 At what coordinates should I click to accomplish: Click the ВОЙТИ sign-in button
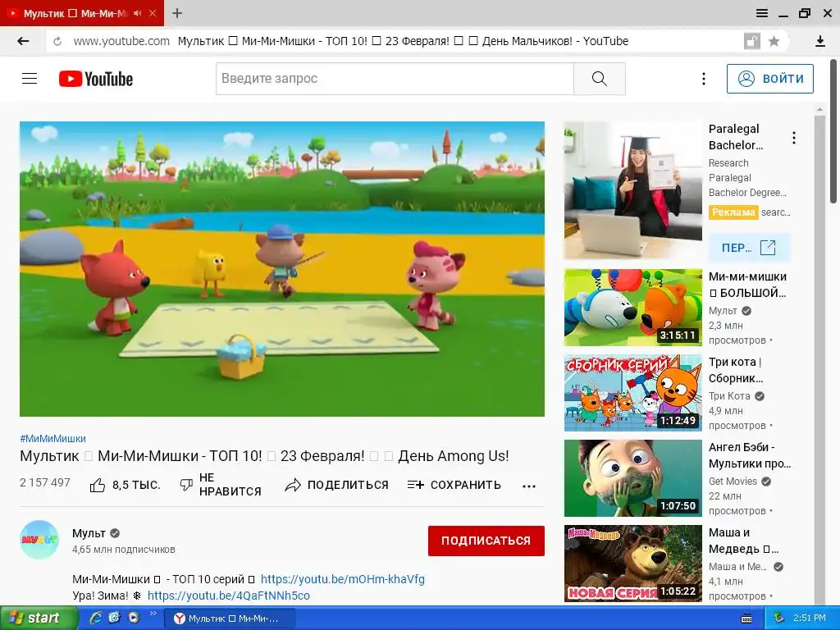(769, 79)
